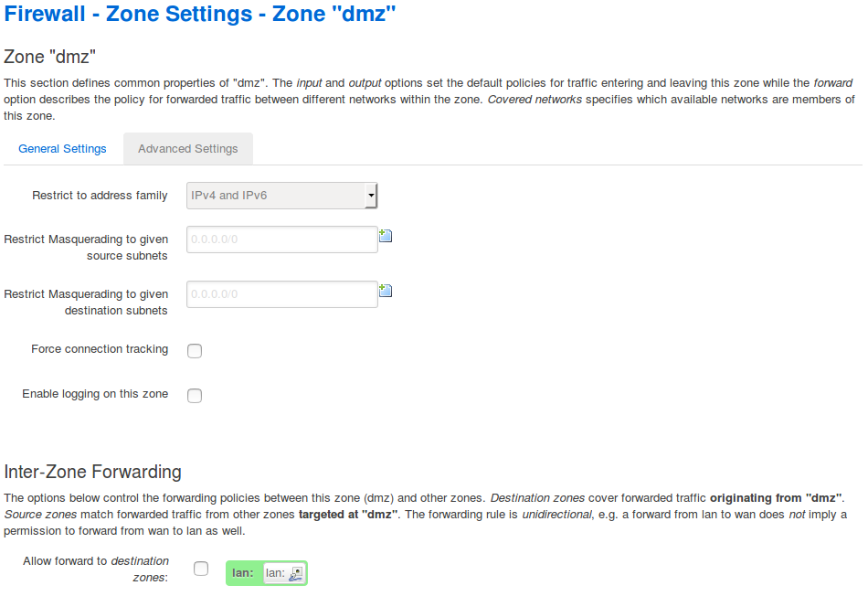Select the General Settings tab

[x=62, y=148]
